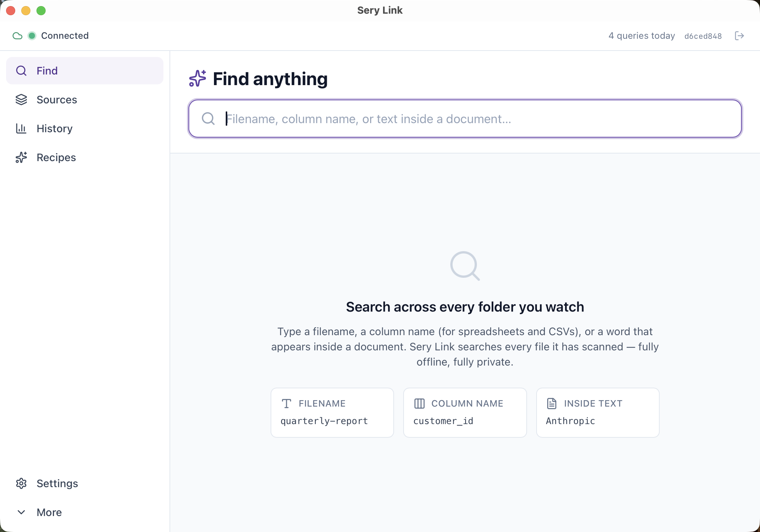Close the Sery Link window
This screenshot has height=532, width=760.
11,11
